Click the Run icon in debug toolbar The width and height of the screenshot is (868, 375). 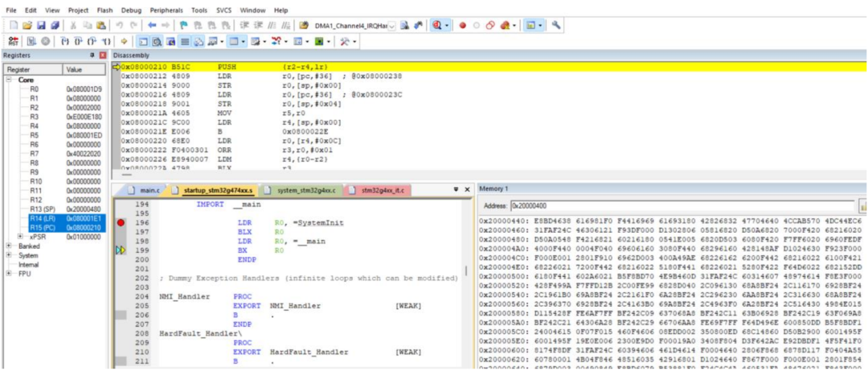coord(30,42)
